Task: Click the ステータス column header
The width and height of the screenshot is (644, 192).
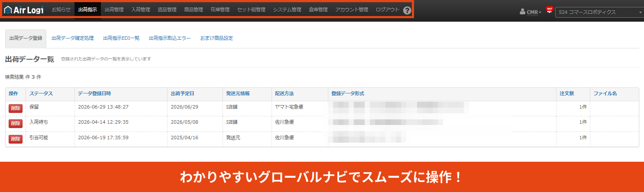Action: (41, 93)
